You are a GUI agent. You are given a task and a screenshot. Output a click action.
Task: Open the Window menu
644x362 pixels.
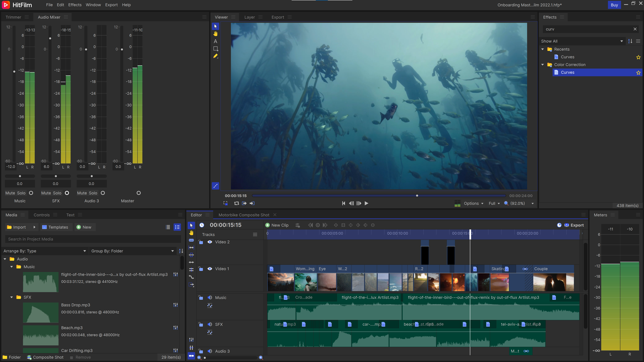point(93,5)
